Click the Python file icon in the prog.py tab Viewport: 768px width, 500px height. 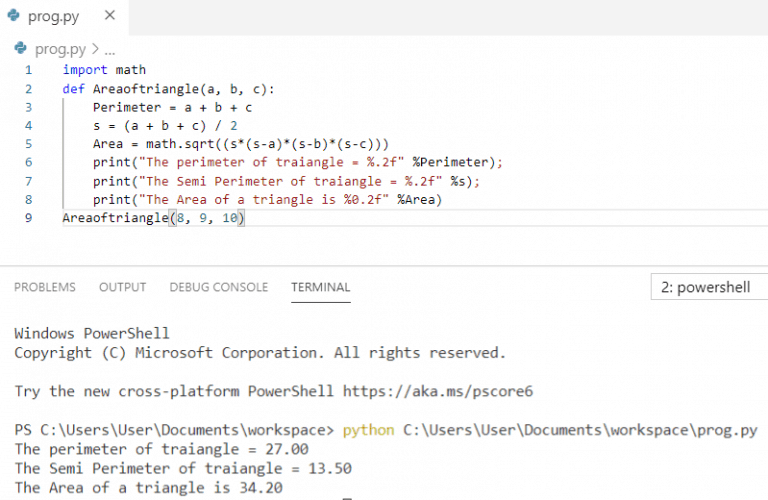(x=14, y=16)
